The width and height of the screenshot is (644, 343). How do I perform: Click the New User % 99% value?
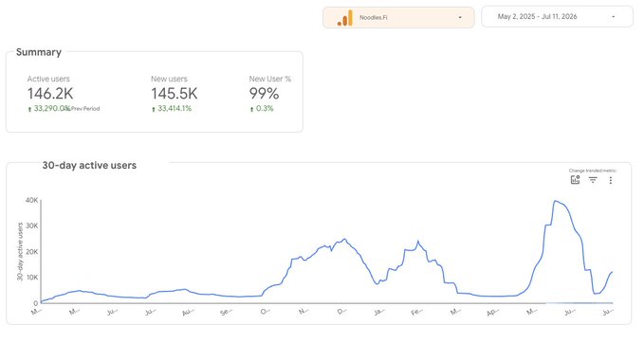(x=264, y=94)
